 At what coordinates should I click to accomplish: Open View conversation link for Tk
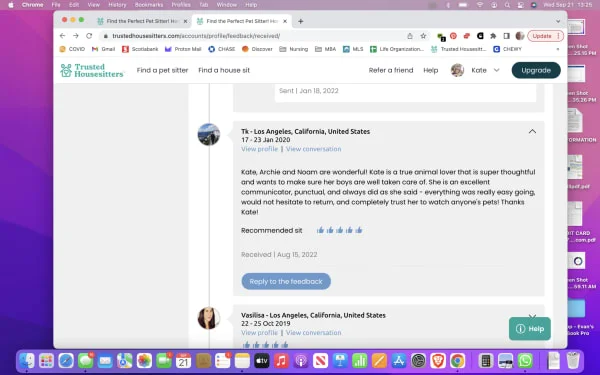click(313, 149)
